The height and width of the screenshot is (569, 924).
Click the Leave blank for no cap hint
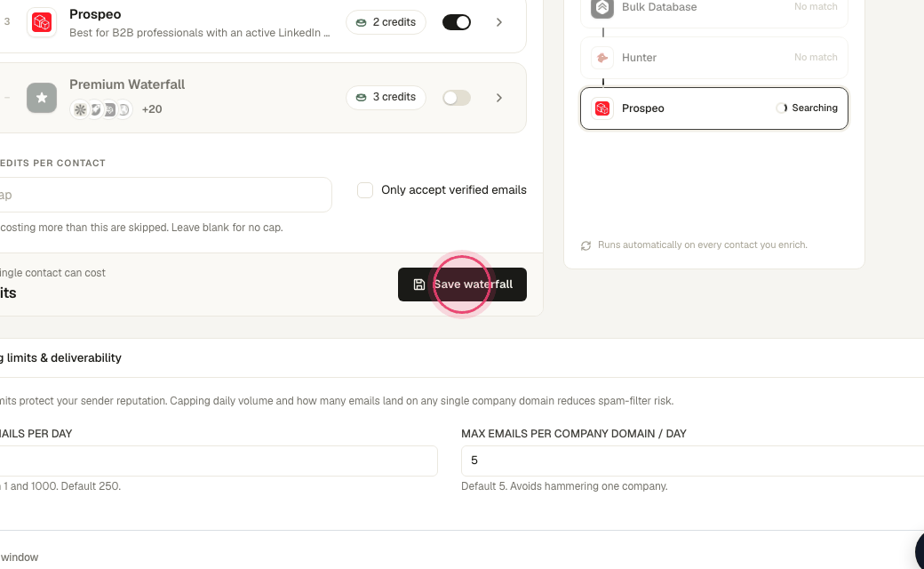point(227,228)
